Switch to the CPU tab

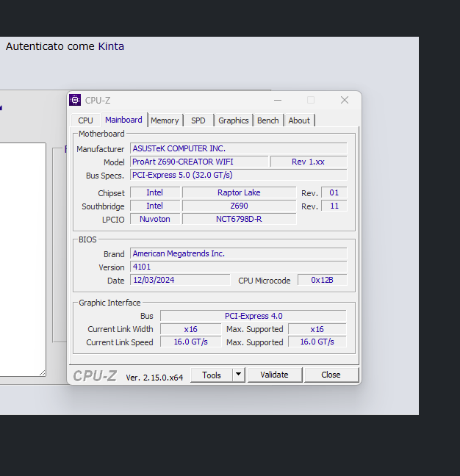click(85, 120)
